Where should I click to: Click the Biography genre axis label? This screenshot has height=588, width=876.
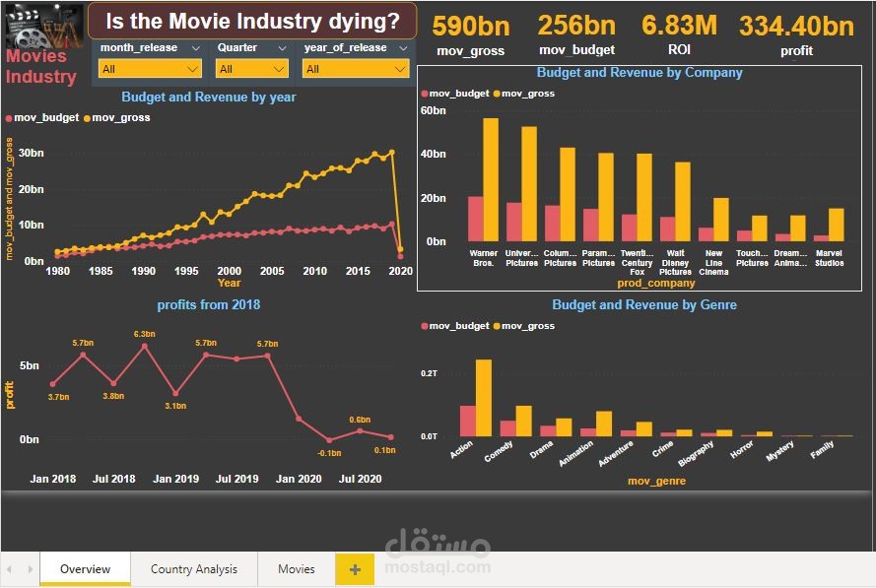(696, 453)
